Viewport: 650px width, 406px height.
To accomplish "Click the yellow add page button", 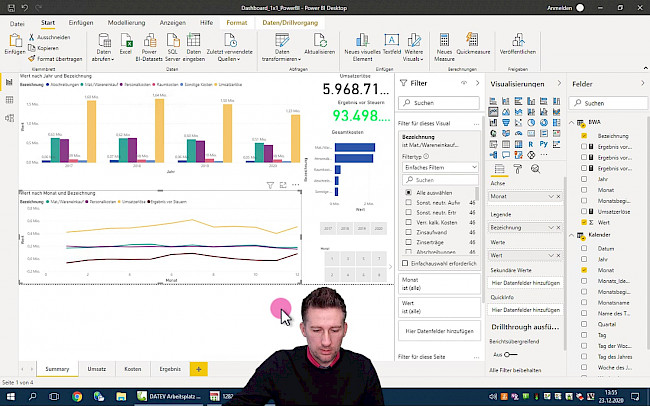I will pos(198,369).
